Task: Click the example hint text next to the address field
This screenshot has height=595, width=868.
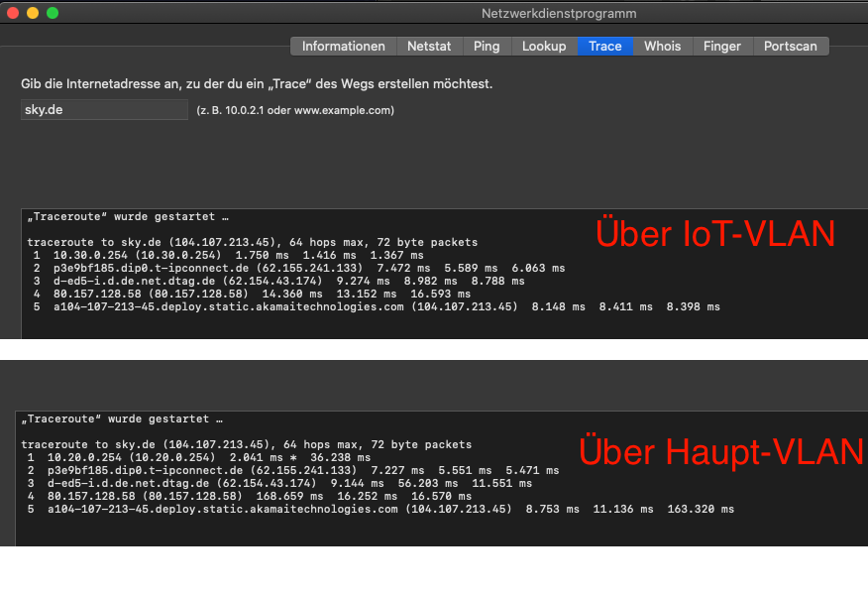Action: click(x=295, y=110)
